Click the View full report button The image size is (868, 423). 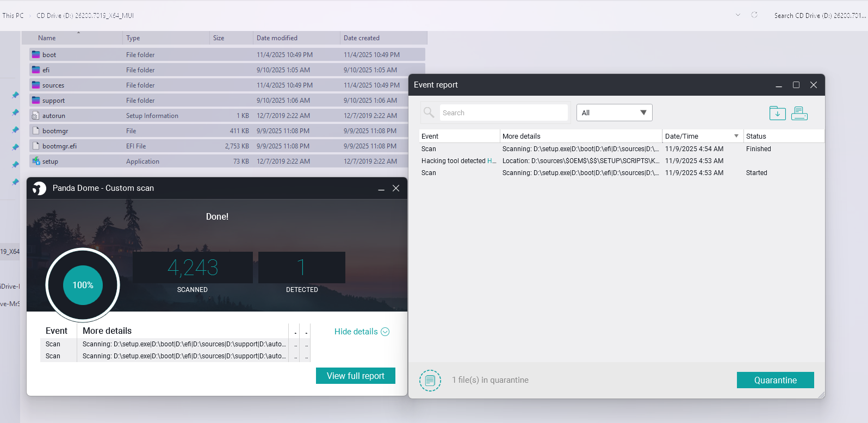(356, 376)
